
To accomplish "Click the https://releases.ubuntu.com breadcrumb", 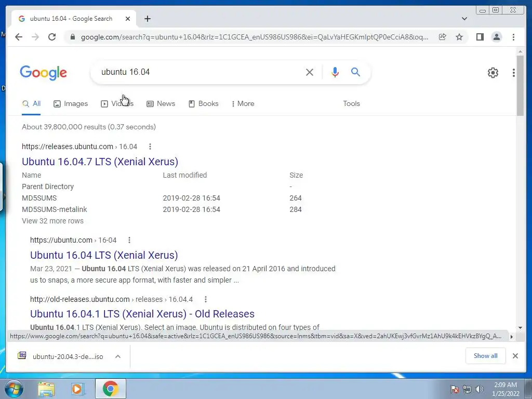I will pyautogui.click(x=67, y=147).
